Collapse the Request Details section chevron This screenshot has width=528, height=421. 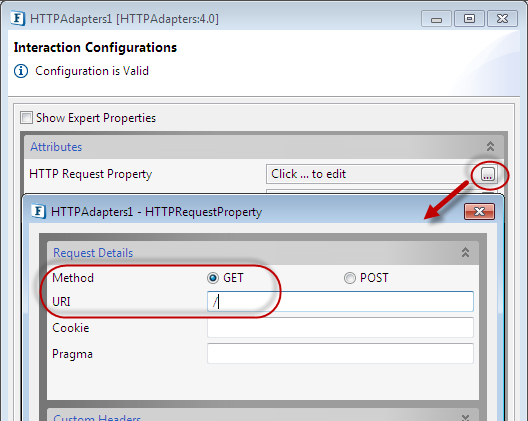coord(465,252)
